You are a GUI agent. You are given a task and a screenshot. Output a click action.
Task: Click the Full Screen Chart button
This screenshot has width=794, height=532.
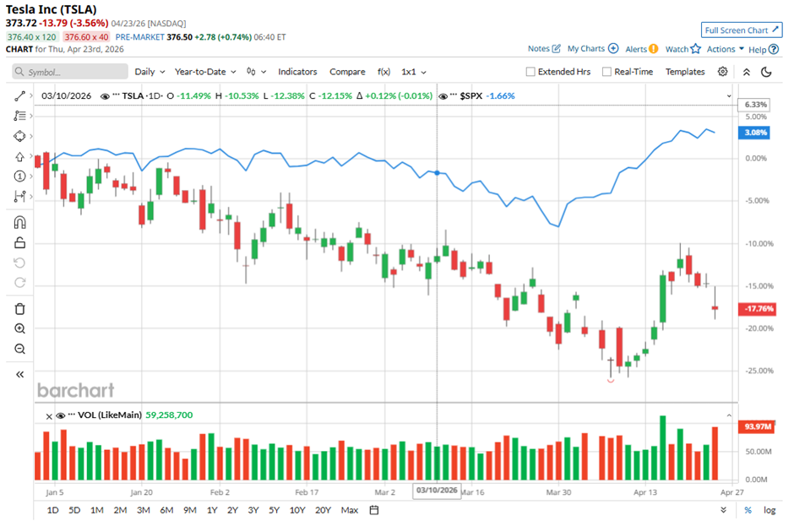[741, 30]
